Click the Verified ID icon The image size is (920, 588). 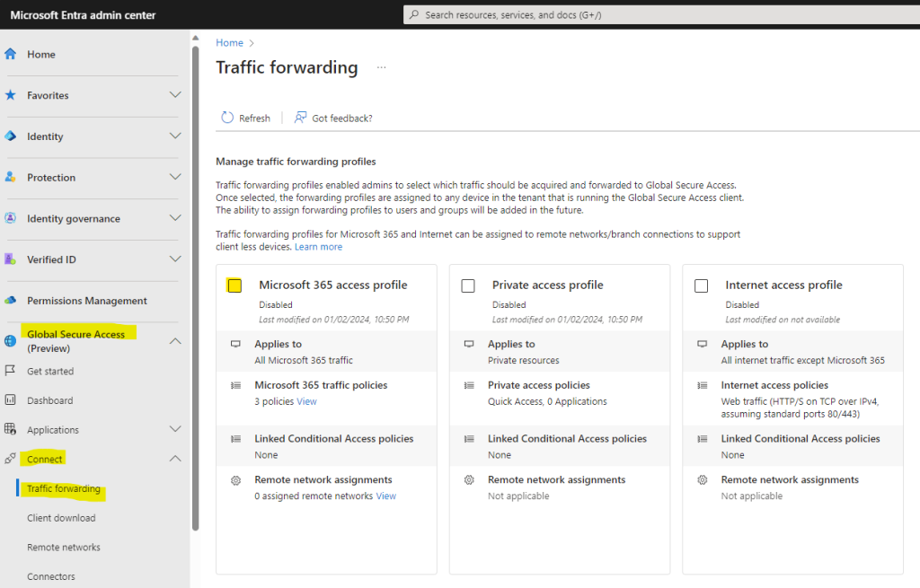[11, 259]
